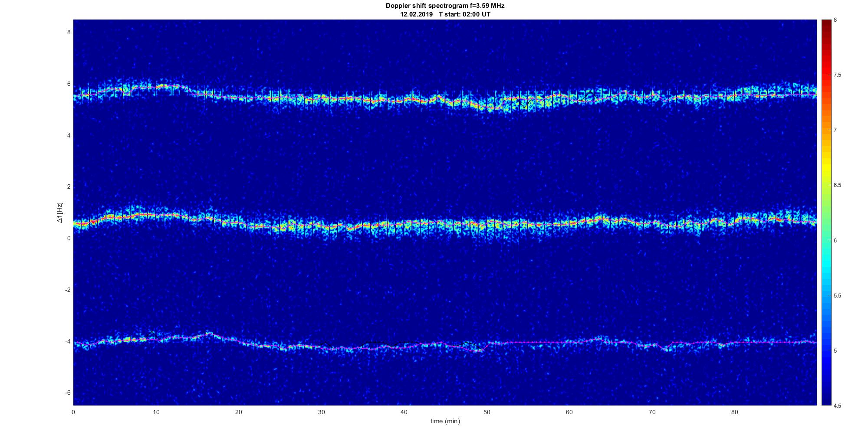The height and width of the screenshot is (435, 868).
Task: Click the middle Doppler trace near 0.5 Hz
Action: point(445,224)
